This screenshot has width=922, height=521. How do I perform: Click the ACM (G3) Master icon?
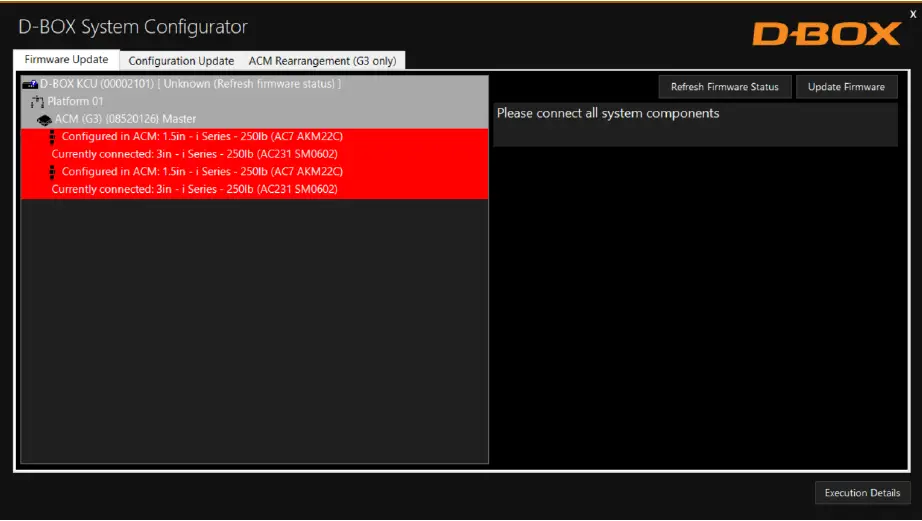pyautogui.click(x=44, y=119)
